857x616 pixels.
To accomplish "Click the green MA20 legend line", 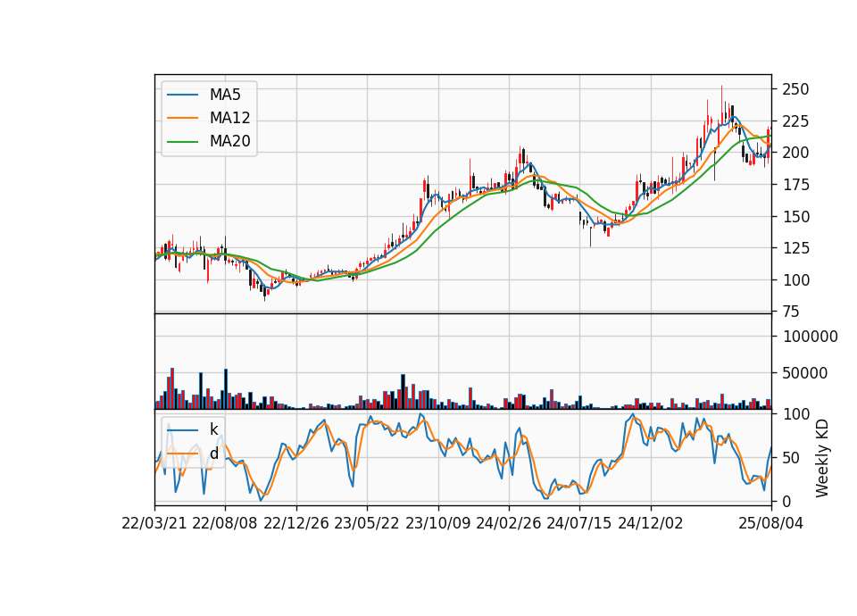I will pyautogui.click(x=182, y=142).
